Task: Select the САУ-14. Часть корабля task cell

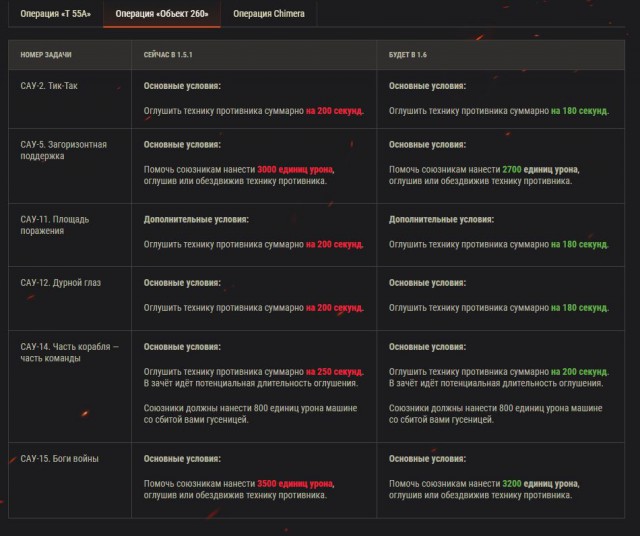Action: (x=70, y=386)
